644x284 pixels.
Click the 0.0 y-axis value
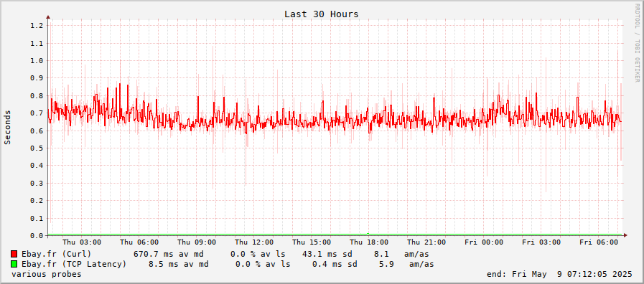tap(37, 235)
